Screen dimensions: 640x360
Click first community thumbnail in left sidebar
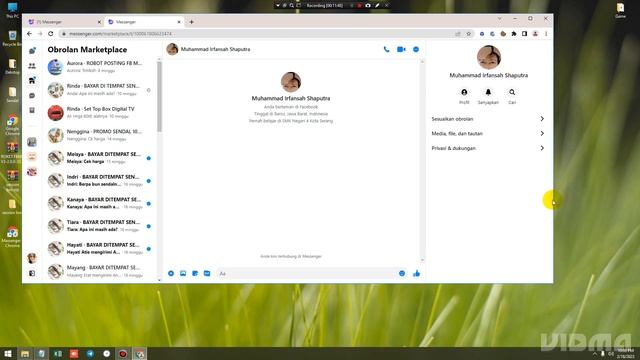(x=32, y=142)
